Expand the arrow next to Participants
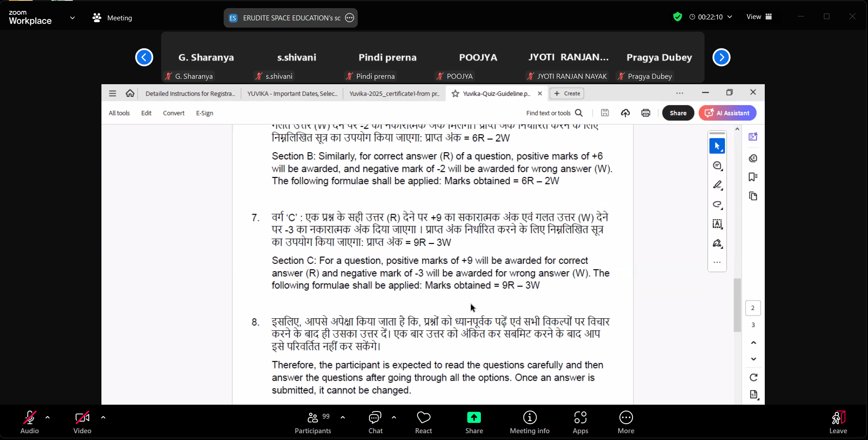This screenshot has height=440, width=868. click(x=343, y=417)
